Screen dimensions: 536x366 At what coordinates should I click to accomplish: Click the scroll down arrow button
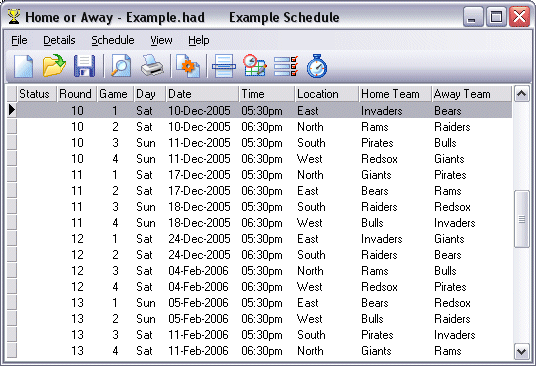(522, 351)
